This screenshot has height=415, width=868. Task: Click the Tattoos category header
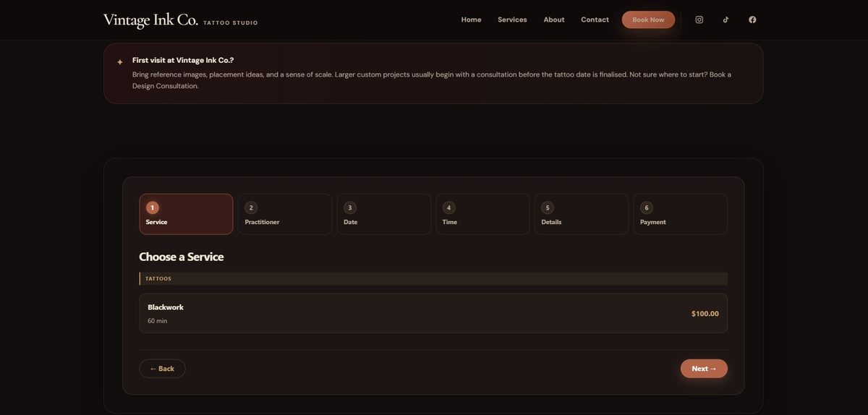click(433, 278)
